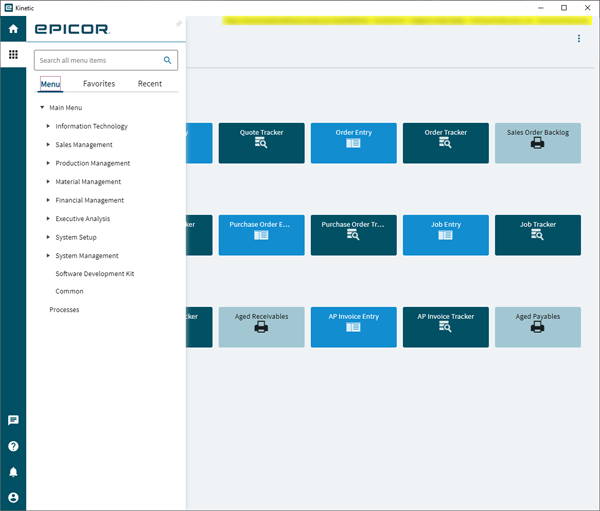Switch to the Favorites tab
This screenshot has width=600, height=511.
click(x=99, y=83)
